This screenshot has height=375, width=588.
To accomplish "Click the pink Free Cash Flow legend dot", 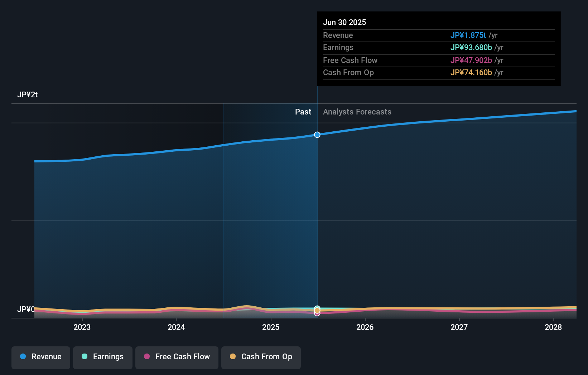I will click(146, 357).
